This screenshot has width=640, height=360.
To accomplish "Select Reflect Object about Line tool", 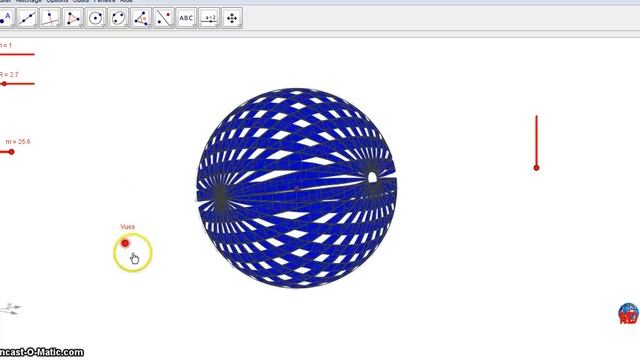I will (164, 18).
